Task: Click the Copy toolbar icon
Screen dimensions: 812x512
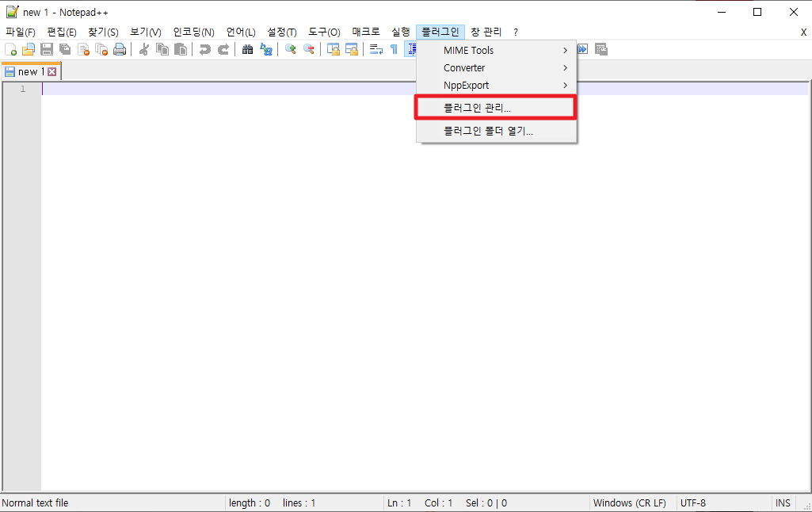Action: point(162,49)
